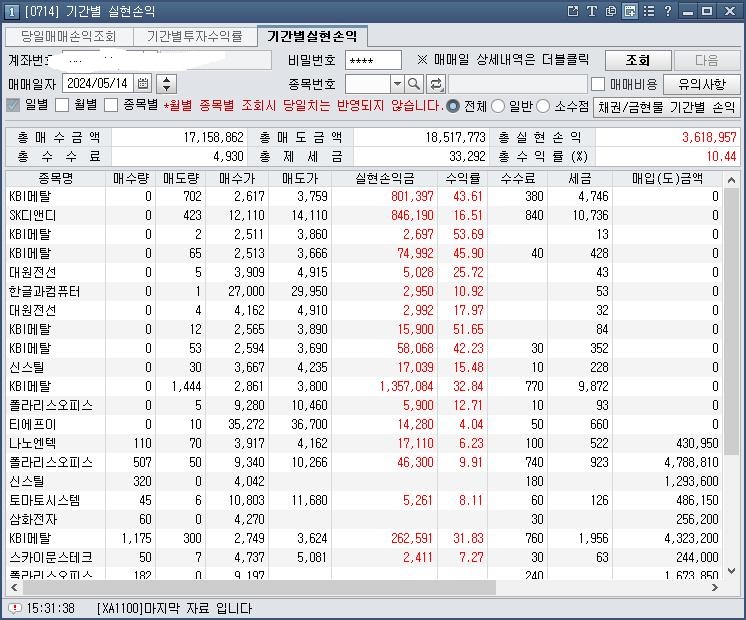Viewport: 746px width, 620px height.
Task: Click the date stepper arrows next to 매매일자
Action: click(166, 84)
